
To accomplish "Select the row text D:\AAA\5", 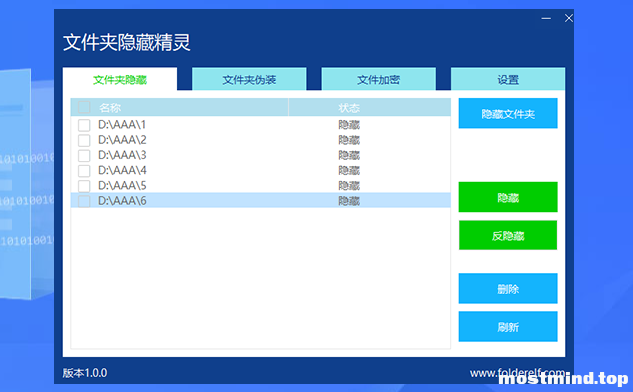I will point(122,186).
